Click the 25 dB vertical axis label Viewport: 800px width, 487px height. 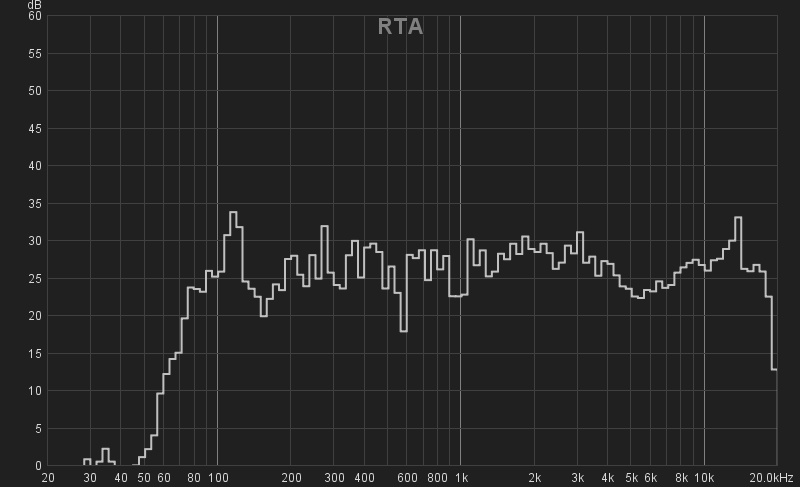[x=35, y=278]
